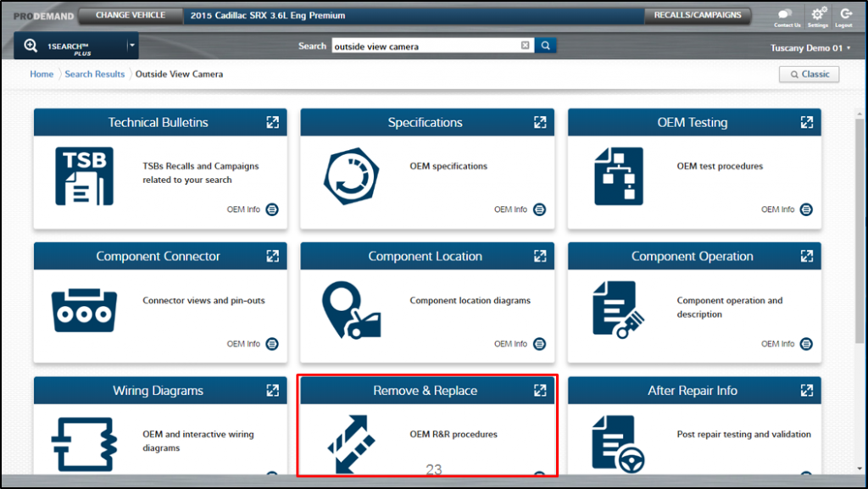Expand the Specifications card to full view
The image size is (868, 489).
(x=540, y=122)
